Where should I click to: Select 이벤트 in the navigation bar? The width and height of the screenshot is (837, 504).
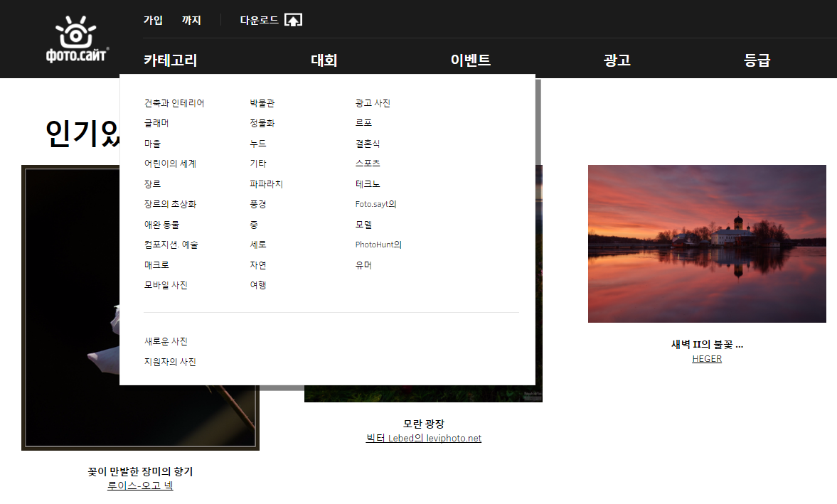pos(470,60)
